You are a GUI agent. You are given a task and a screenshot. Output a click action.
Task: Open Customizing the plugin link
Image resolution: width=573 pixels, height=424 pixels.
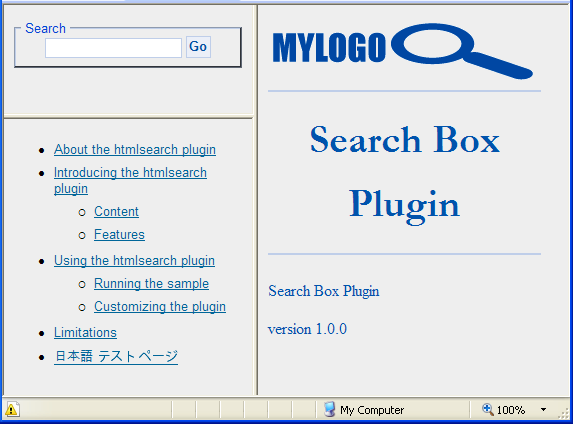[160, 306]
